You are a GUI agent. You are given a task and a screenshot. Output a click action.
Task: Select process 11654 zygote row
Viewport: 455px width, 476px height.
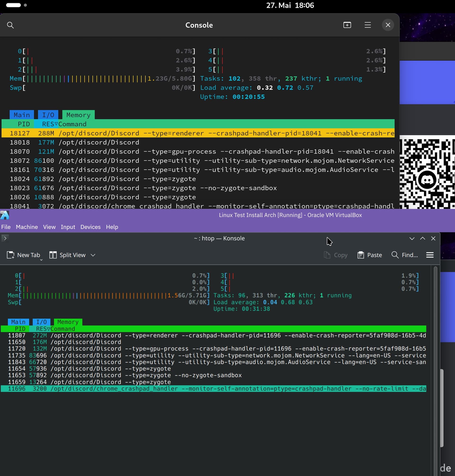pyautogui.click(x=214, y=369)
